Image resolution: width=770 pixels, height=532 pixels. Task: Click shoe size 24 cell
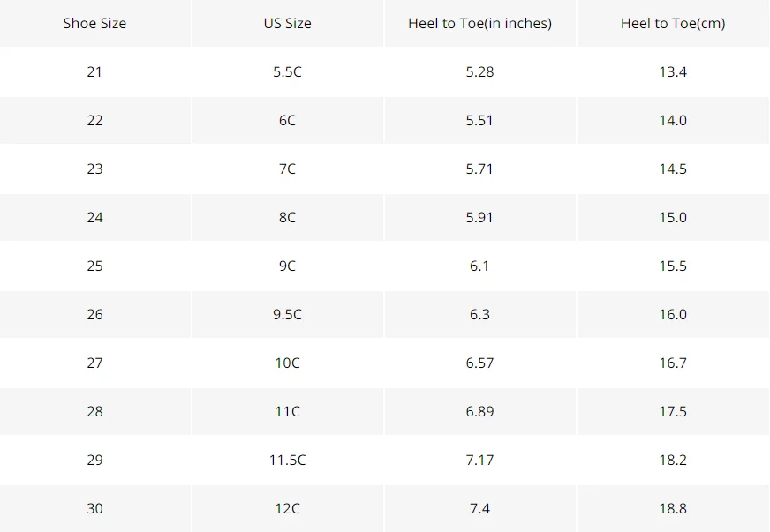94,217
